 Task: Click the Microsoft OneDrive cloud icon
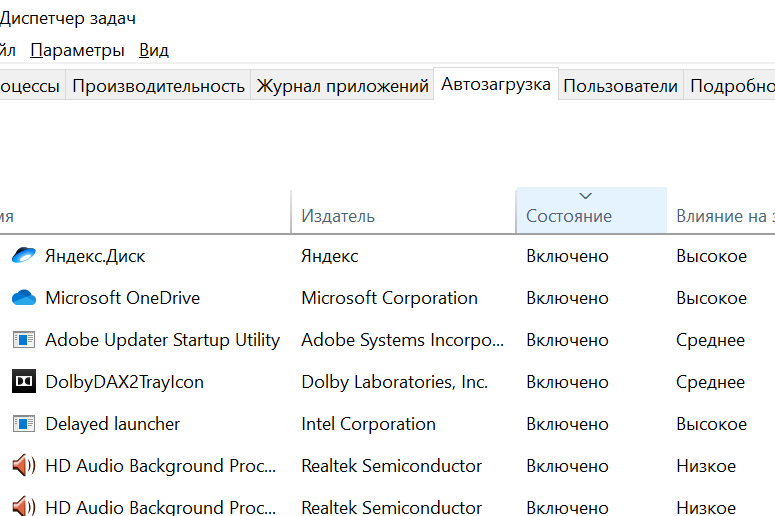24,298
